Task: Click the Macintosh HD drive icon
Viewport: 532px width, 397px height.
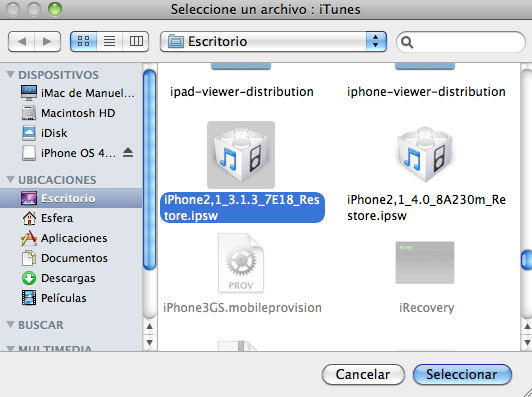Action: 29,113
